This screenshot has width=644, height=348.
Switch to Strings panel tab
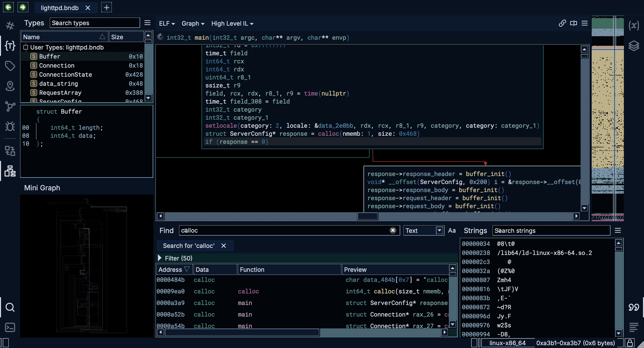(475, 231)
